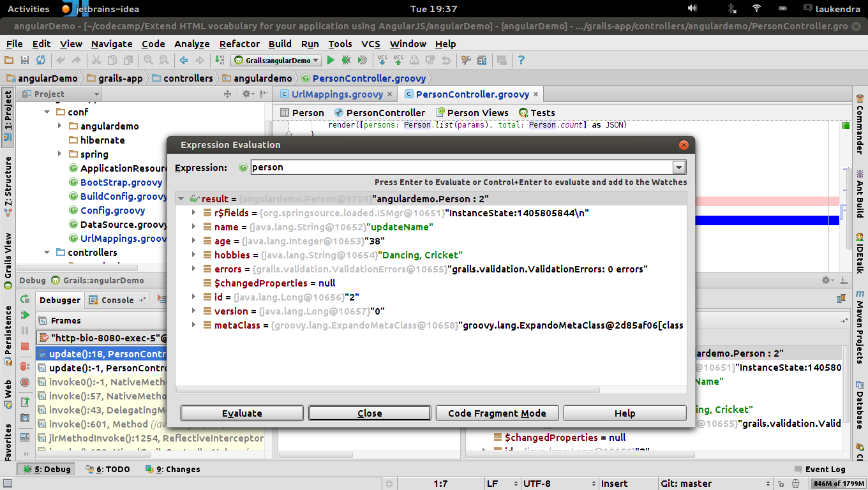Expand the spring folder in Project tree
Image resolution: width=868 pixels, height=490 pixels.
[x=59, y=154]
